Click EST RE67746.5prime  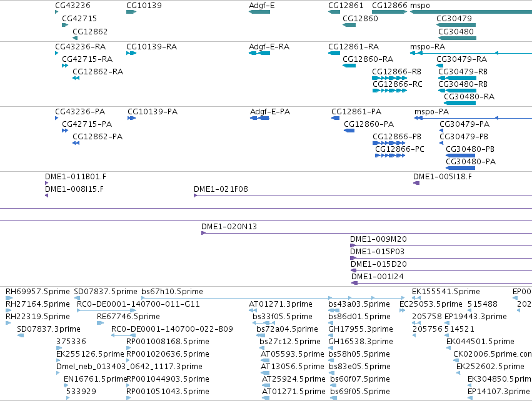pos(100,323)
